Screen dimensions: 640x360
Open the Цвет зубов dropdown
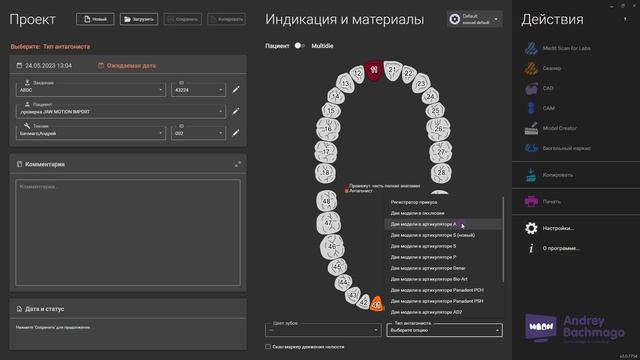coord(323,330)
